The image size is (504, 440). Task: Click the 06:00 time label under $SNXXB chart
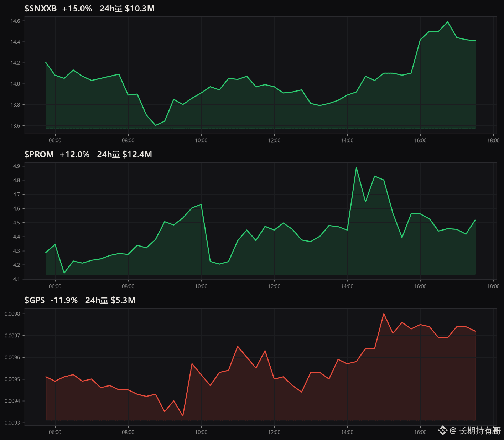[55, 140]
